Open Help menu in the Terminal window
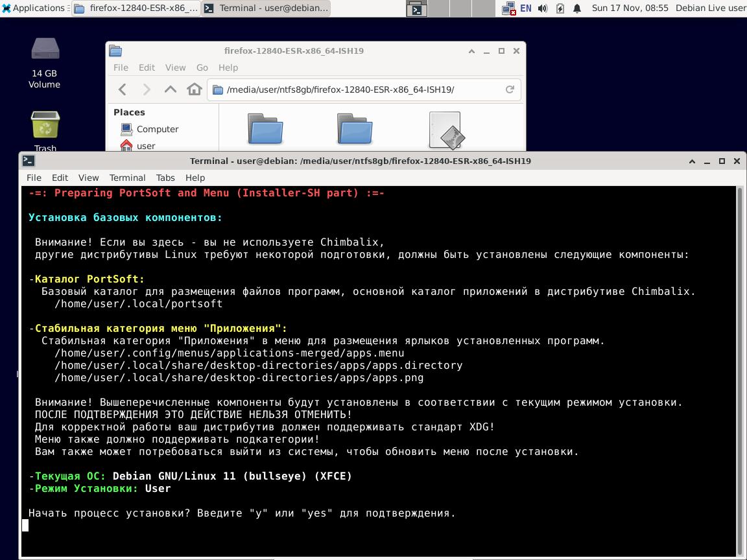This screenshot has width=747, height=560. 195,178
